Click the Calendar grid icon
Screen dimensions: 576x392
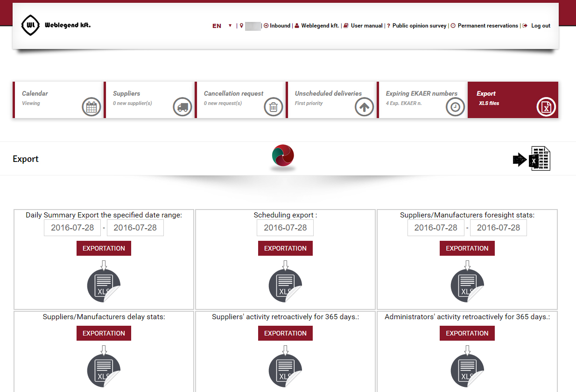click(91, 107)
